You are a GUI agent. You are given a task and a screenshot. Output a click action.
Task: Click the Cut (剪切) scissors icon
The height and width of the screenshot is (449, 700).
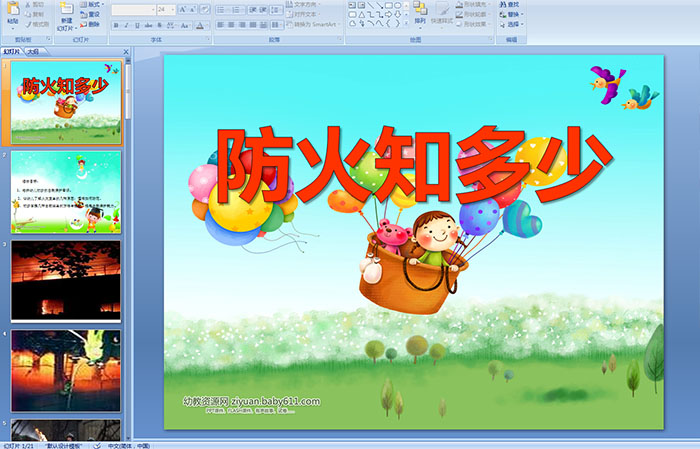coord(29,5)
